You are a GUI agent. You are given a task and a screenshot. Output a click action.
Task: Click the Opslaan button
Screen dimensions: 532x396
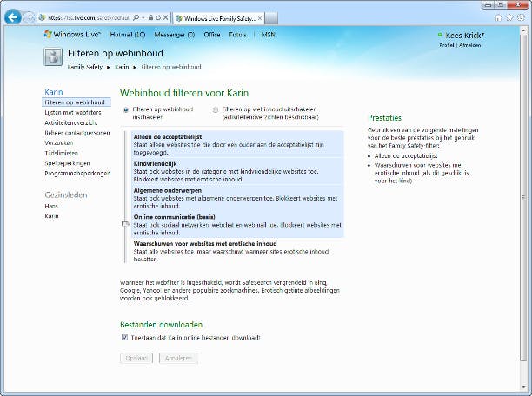tap(136, 358)
